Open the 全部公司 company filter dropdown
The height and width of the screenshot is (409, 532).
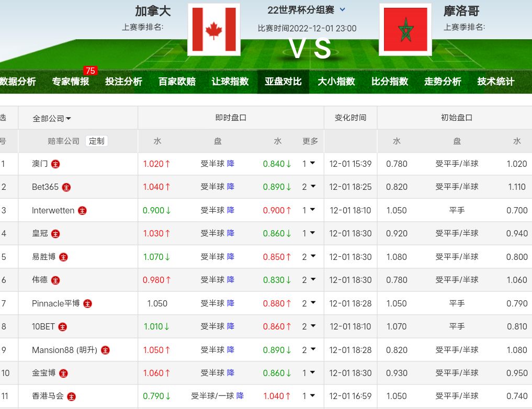[52, 119]
